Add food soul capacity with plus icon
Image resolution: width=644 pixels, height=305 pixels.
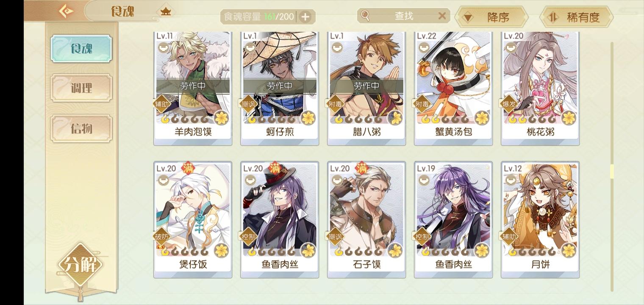pyautogui.click(x=305, y=17)
